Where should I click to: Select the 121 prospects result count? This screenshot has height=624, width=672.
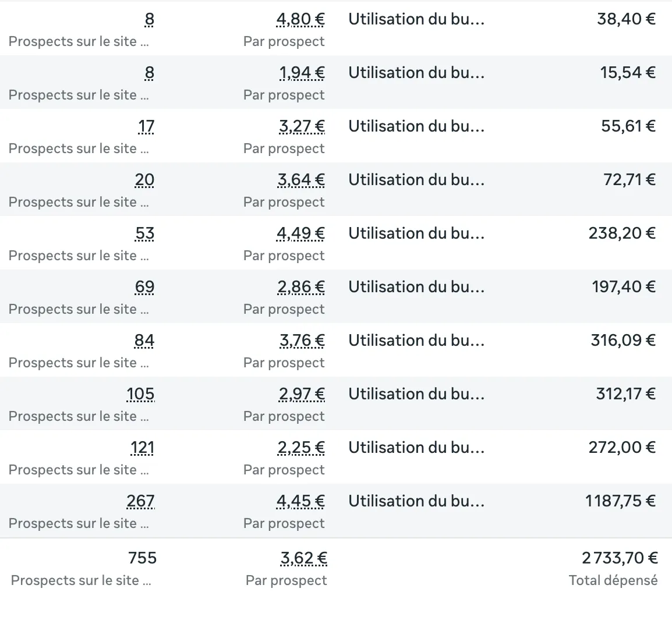click(142, 448)
